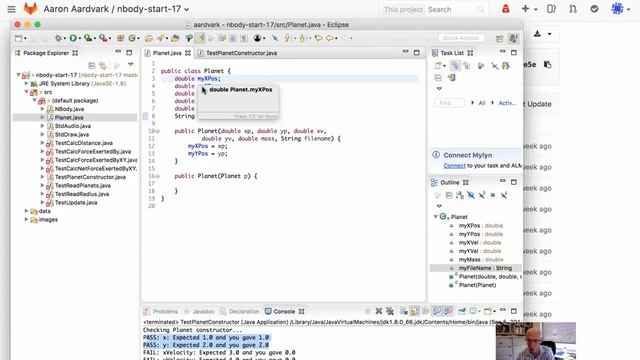Open the Outline view menu triangle
This screenshot has width=640, height=360.
tap(439, 206)
